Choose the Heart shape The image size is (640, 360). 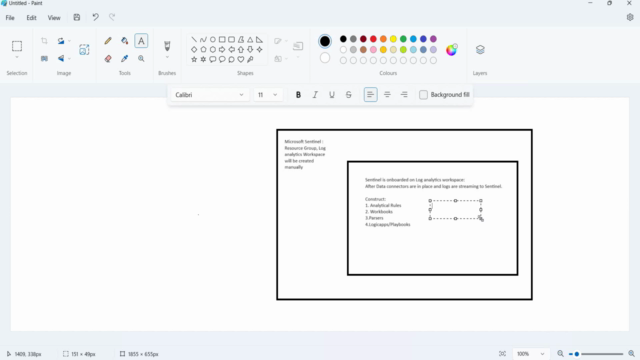[241, 59]
